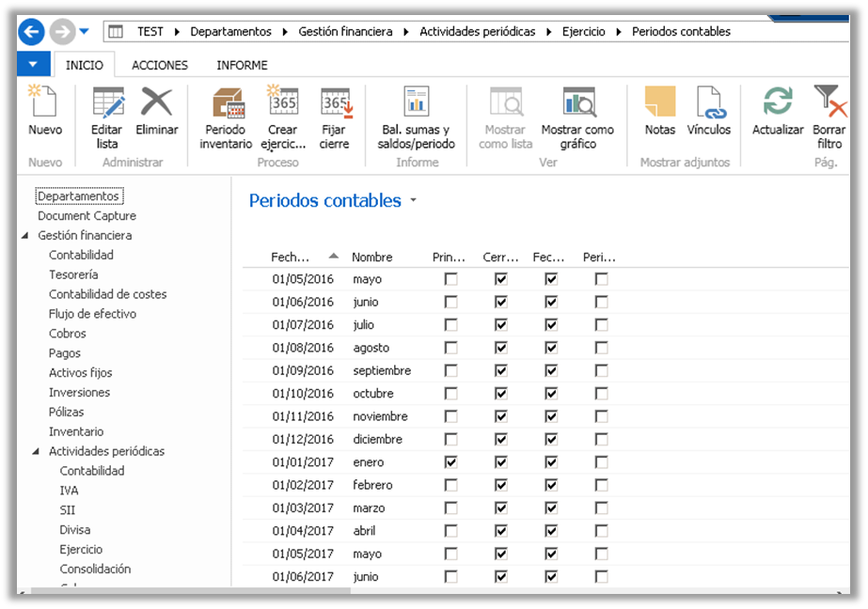Run the Periodo inventario process
868x609 pixels.
tap(226, 103)
